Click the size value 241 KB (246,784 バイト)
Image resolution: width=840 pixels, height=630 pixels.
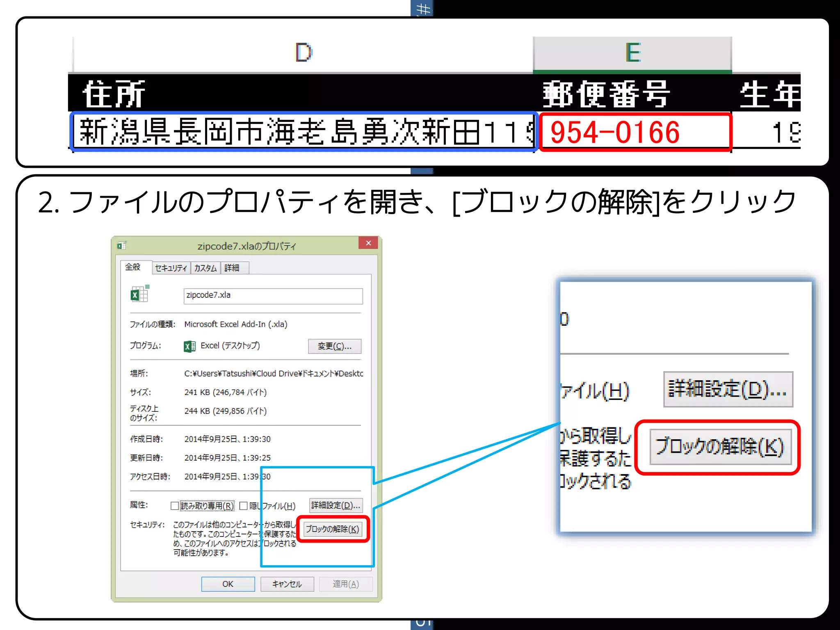tap(226, 393)
